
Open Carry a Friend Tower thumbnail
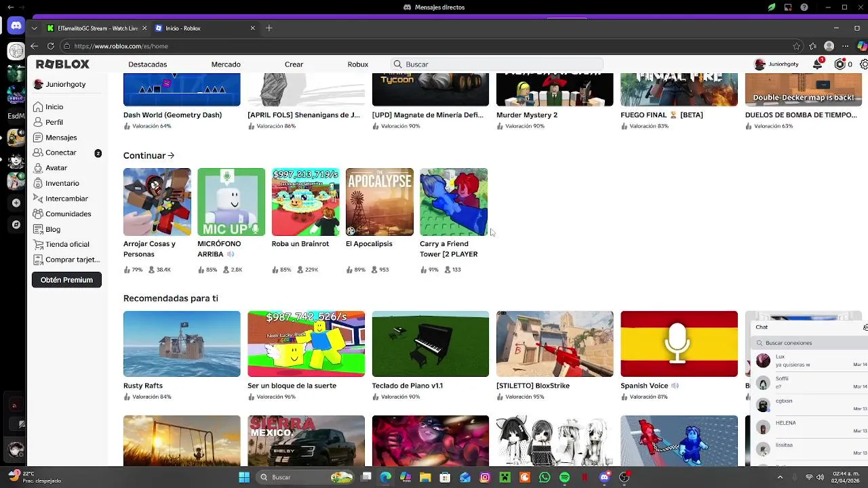(x=454, y=202)
